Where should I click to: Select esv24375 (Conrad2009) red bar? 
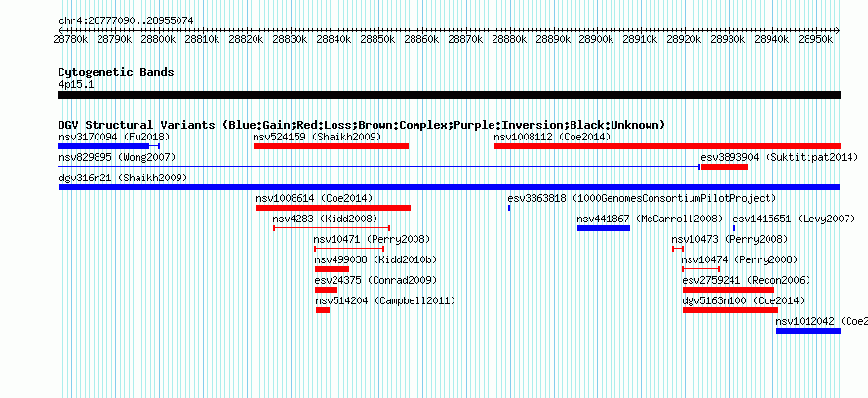point(326,290)
